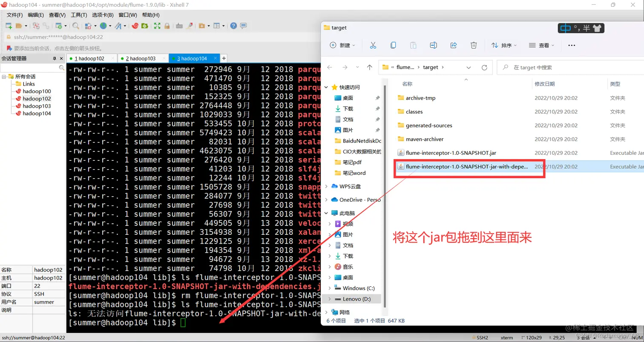Open the 工具(T) menu
The image size is (644, 342).
[x=79, y=15]
